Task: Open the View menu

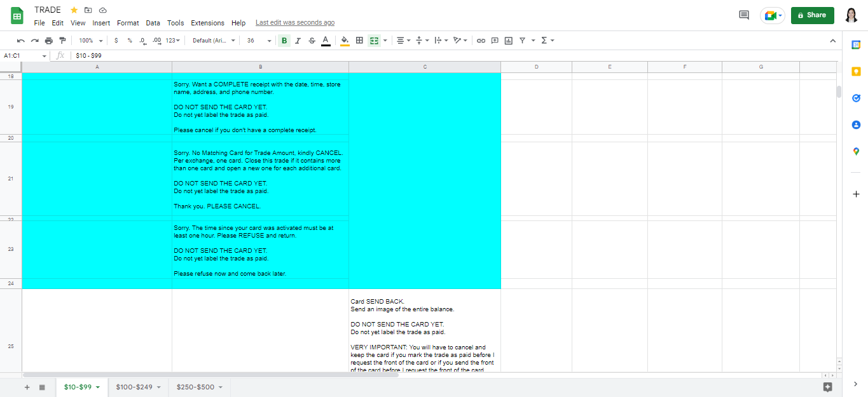Action: pyautogui.click(x=78, y=23)
